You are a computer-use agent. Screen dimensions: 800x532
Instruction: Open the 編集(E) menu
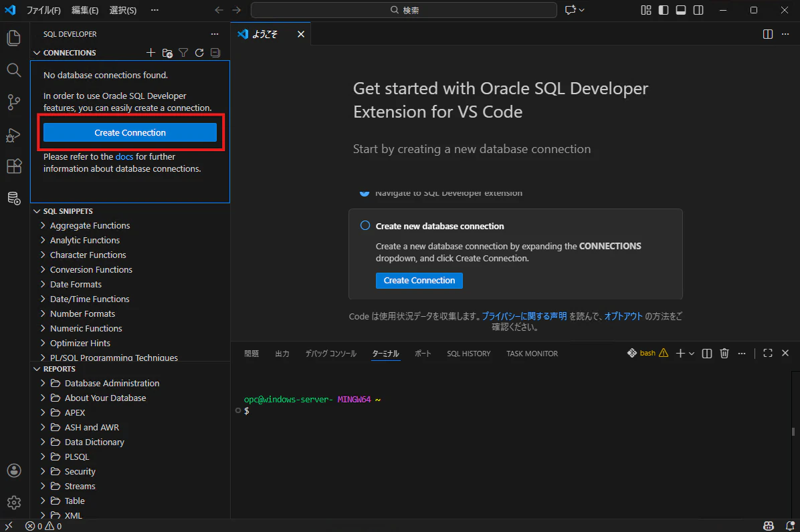85,10
